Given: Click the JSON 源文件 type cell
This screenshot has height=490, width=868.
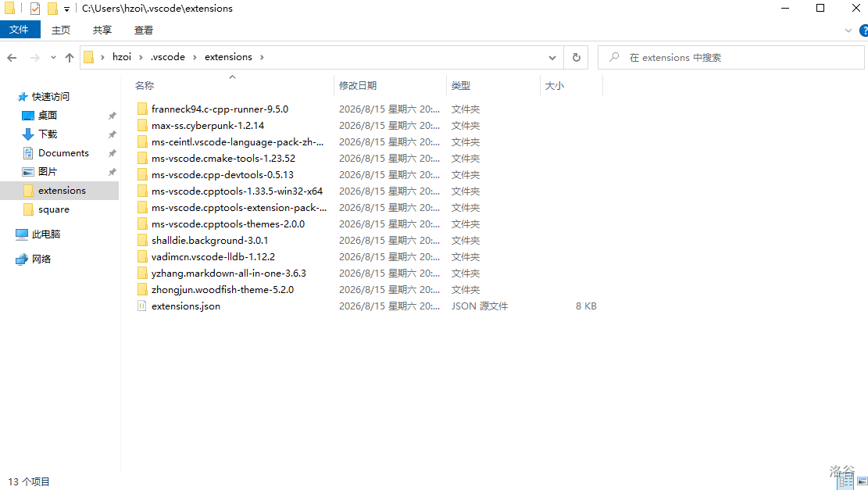Looking at the screenshot, I should pyautogui.click(x=480, y=306).
